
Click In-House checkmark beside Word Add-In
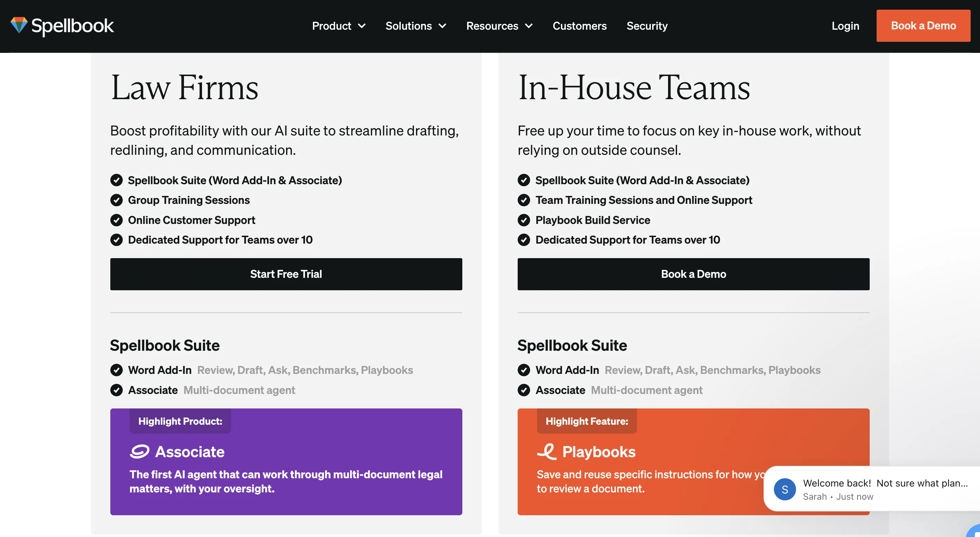tap(524, 370)
